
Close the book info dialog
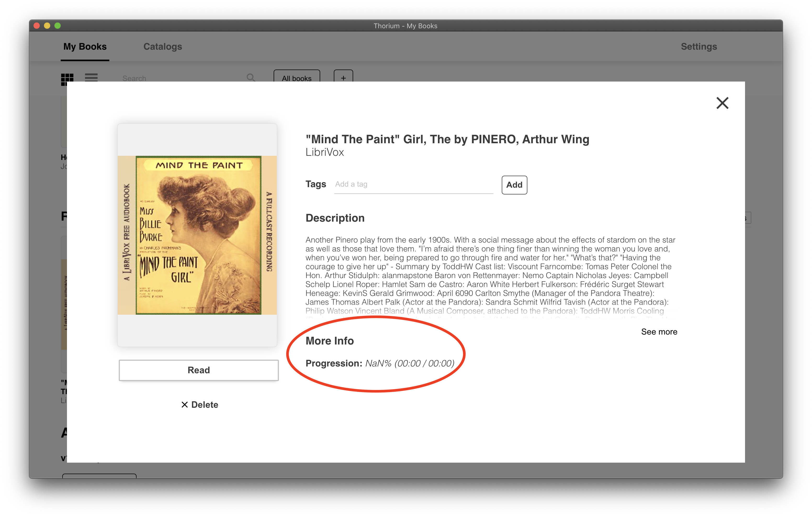pyautogui.click(x=722, y=103)
